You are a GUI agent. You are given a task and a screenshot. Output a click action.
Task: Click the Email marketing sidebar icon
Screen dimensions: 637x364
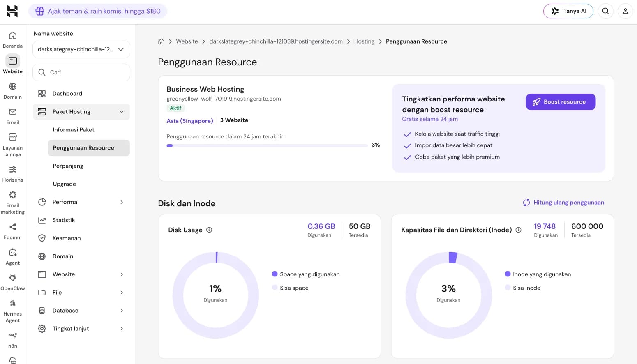click(x=13, y=195)
